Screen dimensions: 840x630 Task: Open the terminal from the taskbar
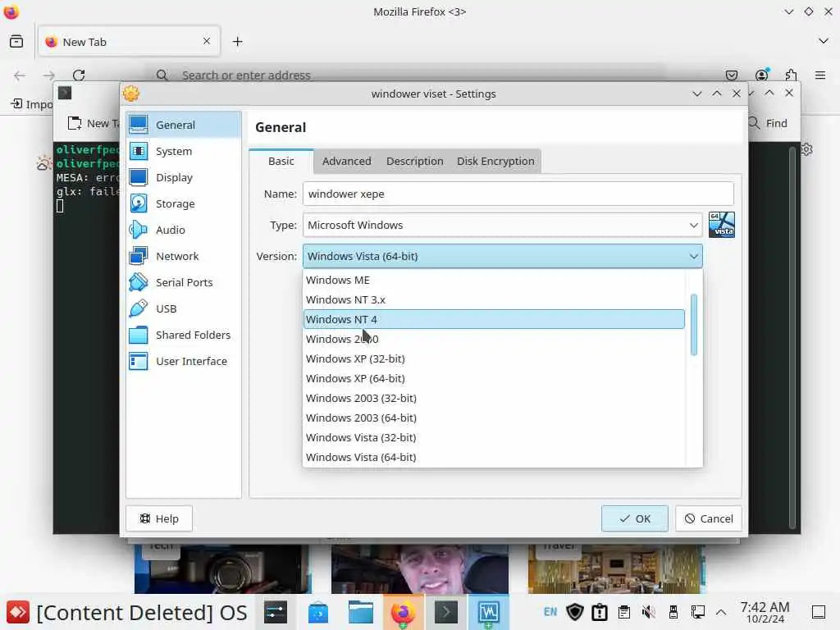[445, 612]
